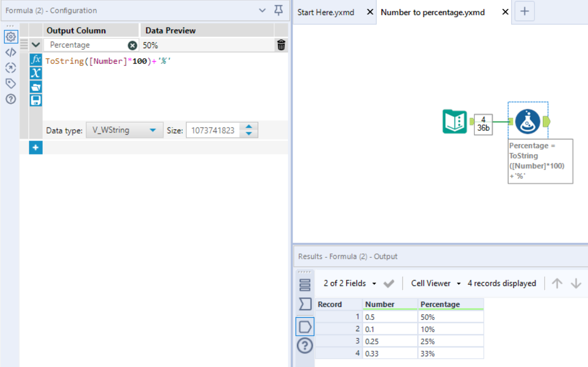The height and width of the screenshot is (367, 588).
Task: Increase Size value with the stepper arrow
Action: pyautogui.click(x=250, y=126)
